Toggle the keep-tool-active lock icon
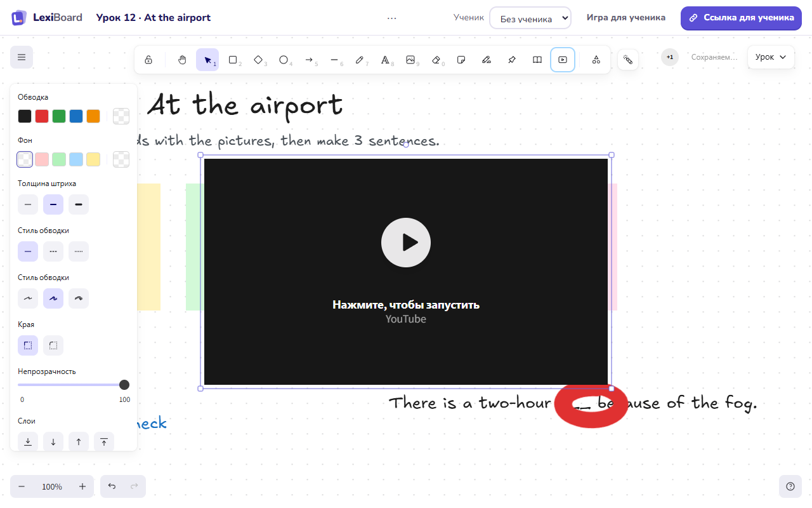Screen dimensions: 812x508 [148, 60]
